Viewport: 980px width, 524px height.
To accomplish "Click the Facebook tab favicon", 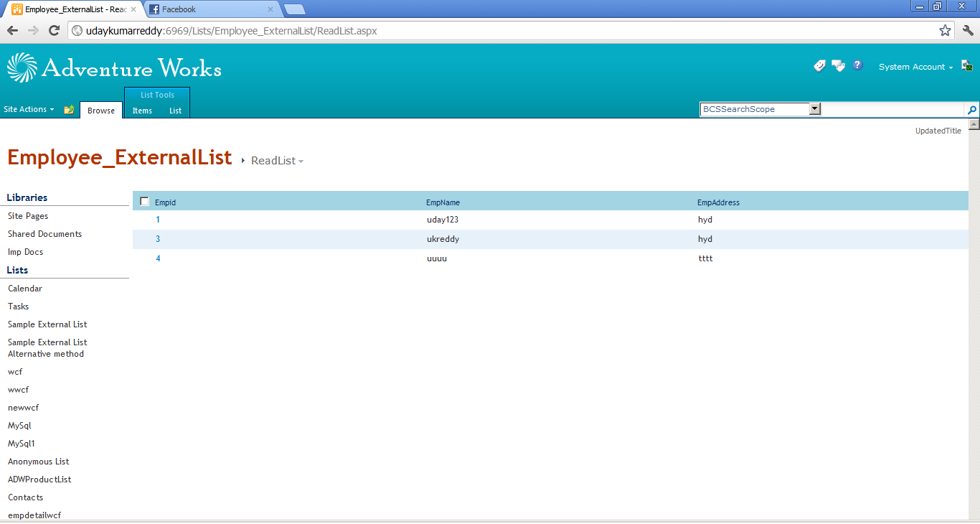I will (154, 9).
